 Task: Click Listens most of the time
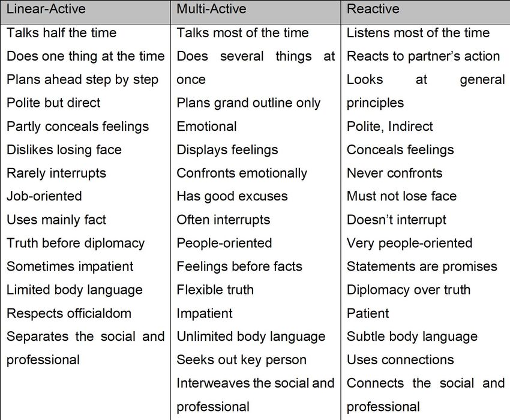(x=418, y=33)
